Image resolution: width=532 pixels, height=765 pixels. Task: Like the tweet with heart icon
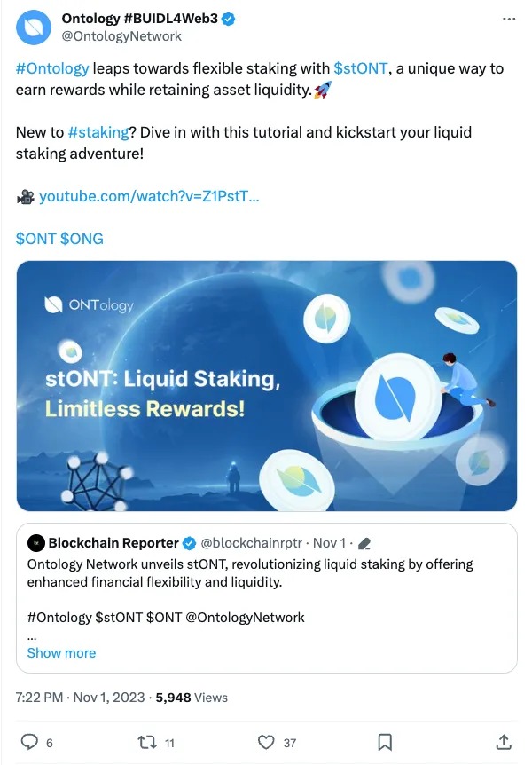pos(266,742)
